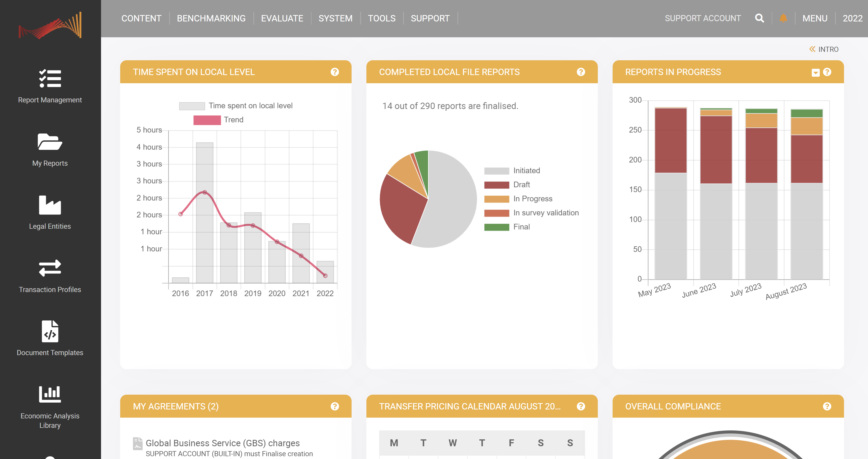The image size is (868, 459).
Task: Click the company logo in the sidebar
Action: (x=50, y=25)
